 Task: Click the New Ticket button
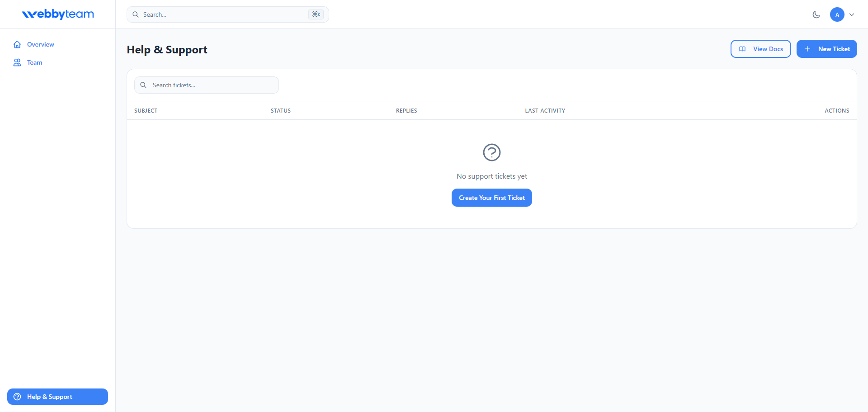(x=827, y=49)
